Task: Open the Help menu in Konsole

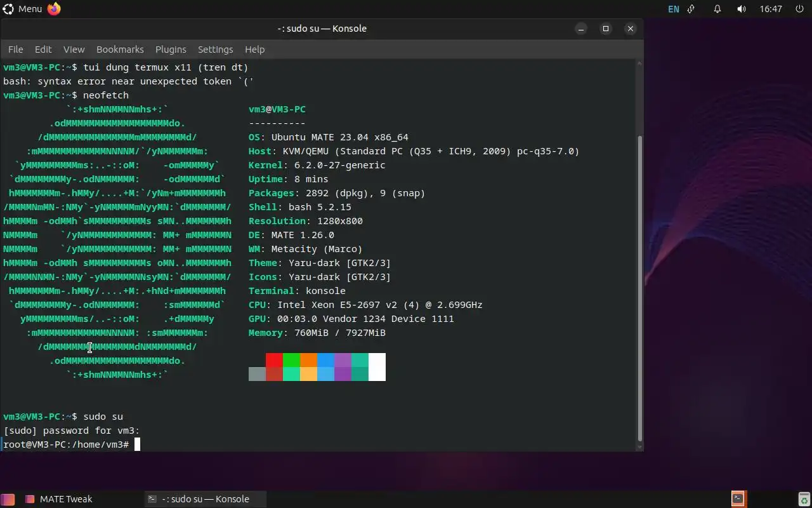Action: coord(254,49)
